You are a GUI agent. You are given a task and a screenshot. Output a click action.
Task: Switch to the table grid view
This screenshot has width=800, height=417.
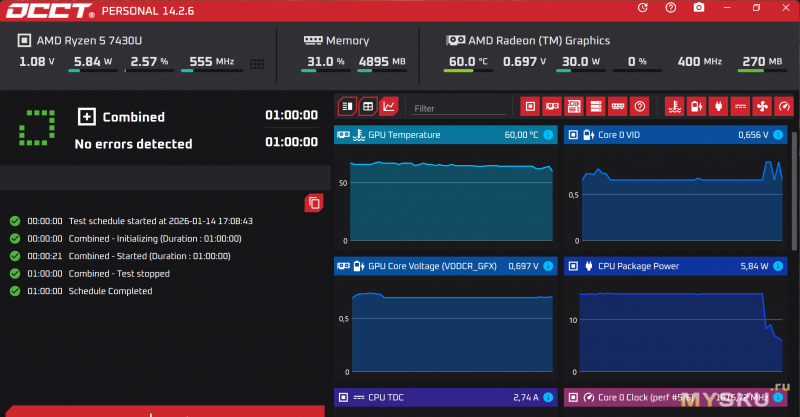click(368, 106)
